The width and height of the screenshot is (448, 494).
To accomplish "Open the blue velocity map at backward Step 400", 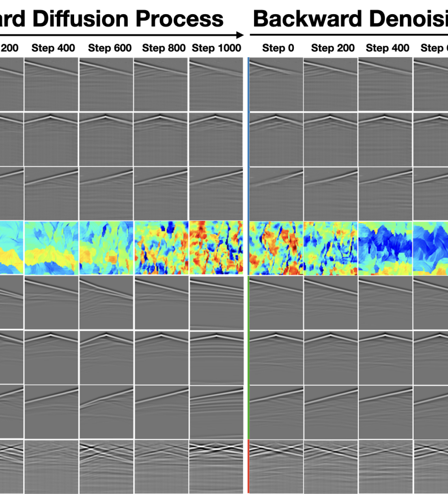I will (x=385, y=248).
